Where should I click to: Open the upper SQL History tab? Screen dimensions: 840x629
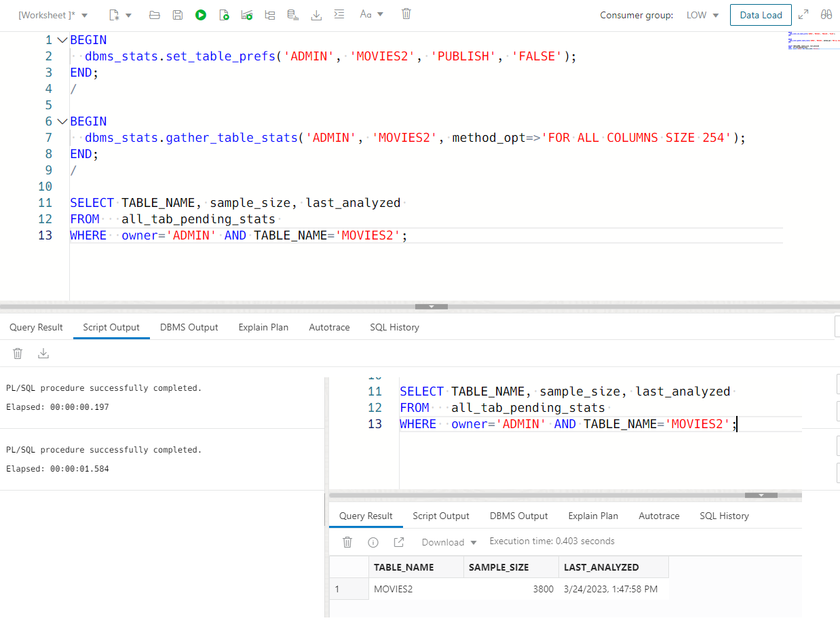pyautogui.click(x=394, y=327)
